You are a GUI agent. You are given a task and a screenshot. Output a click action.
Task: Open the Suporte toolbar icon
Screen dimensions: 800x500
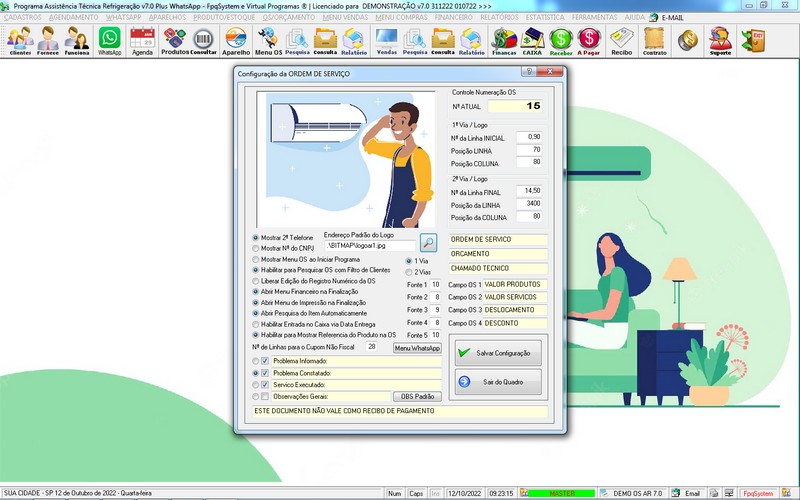point(719,40)
